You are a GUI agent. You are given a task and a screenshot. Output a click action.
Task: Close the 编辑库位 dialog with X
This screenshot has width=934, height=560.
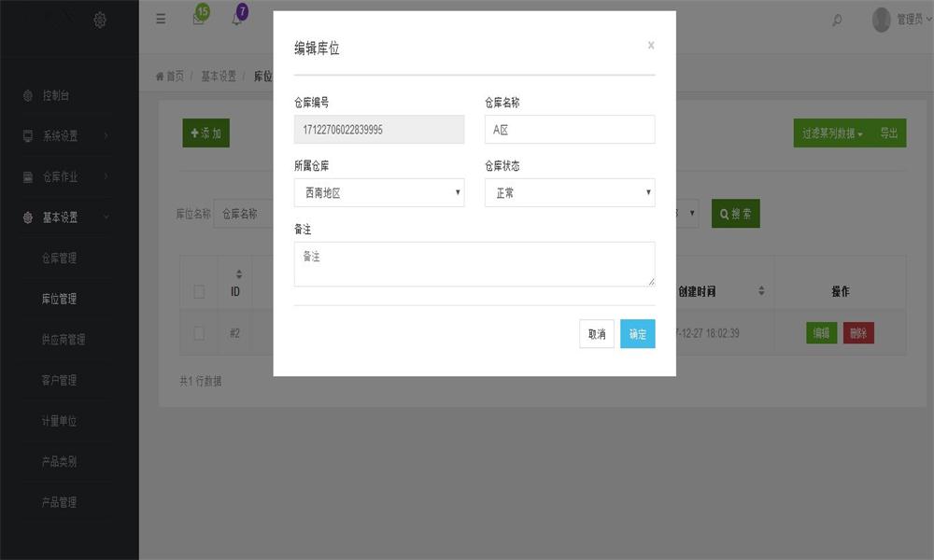(651, 45)
